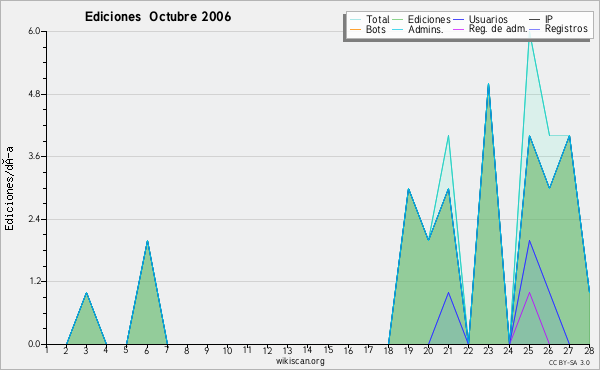
Task: Click the magenta Reg. de adm. peak at day 25
Action: 529,293
